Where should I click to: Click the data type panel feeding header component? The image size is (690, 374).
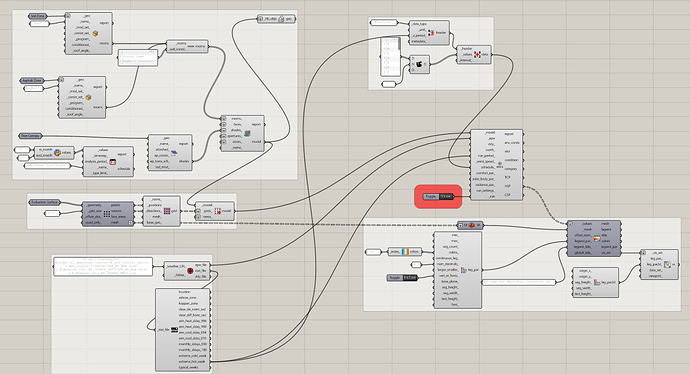384,22
